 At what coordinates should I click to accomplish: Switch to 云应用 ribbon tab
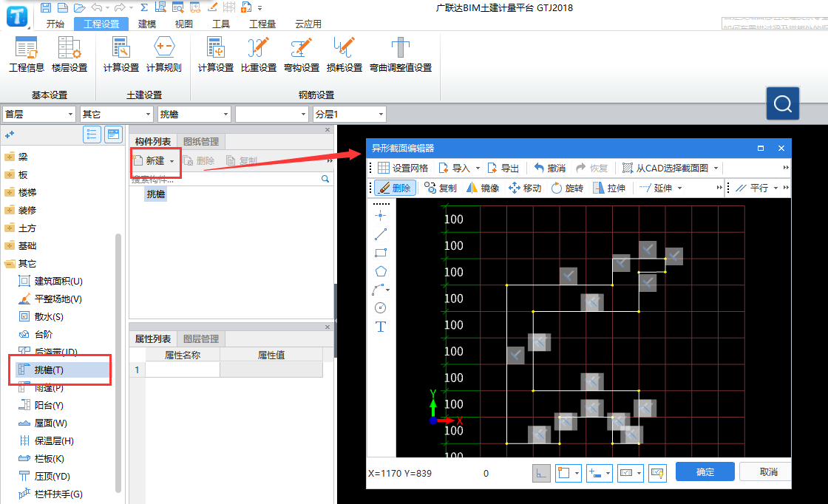308,24
